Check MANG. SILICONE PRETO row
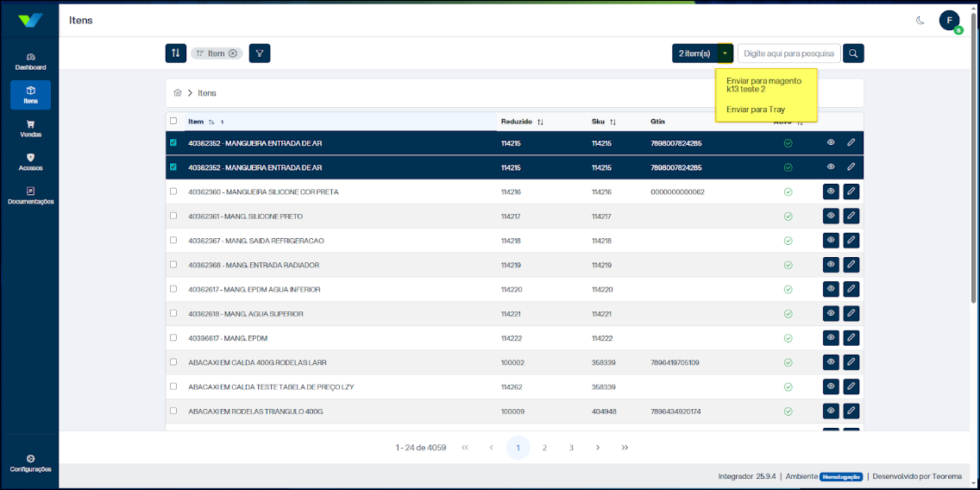The height and width of the screenshot is (490, 980). (173, 217)
